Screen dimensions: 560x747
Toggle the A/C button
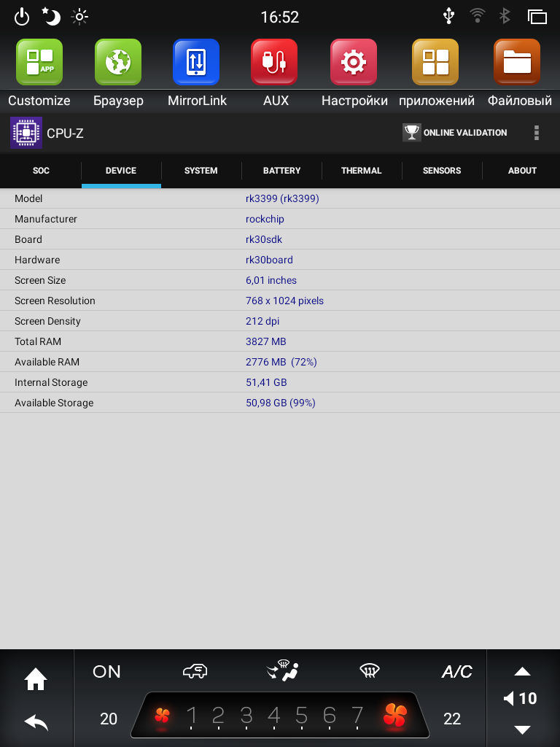(x=457, y=672)
